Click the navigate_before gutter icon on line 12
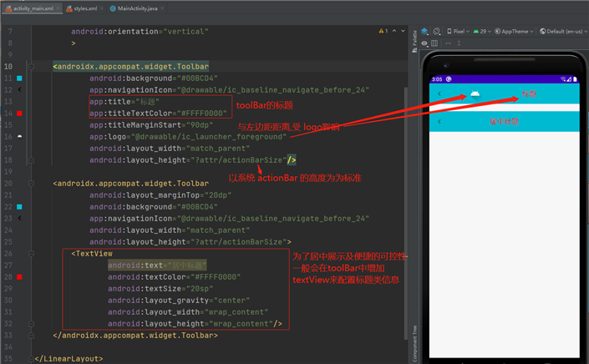 [x=19, y=89]
